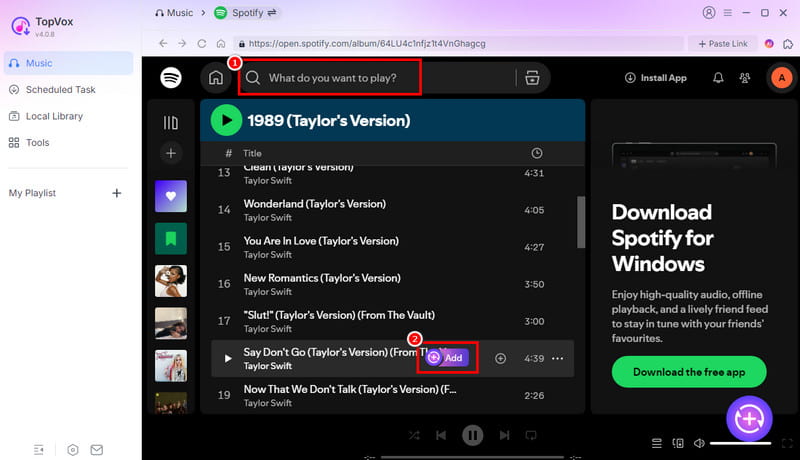Click the Download the free app button
The height and width of the screenshot is (460, 800).
[689, 372]
